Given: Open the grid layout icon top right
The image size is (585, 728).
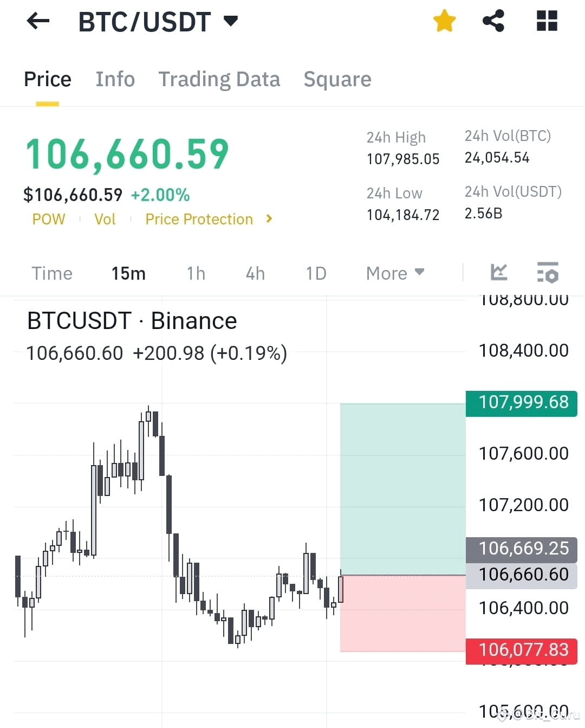Looking at the screenshot, I should tap(546, 21).
